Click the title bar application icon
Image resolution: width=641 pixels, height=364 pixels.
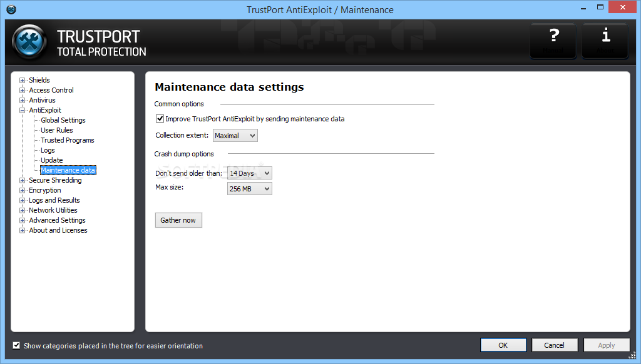pyautogui.click(x=11, y=9)
